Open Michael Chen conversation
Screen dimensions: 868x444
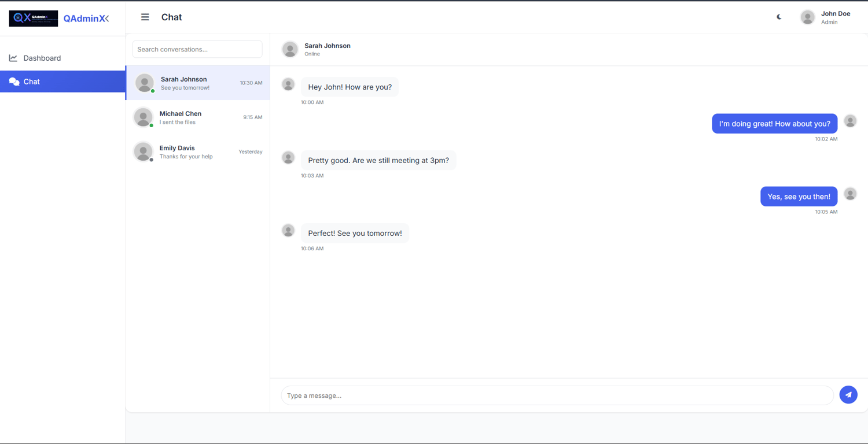(198, 117)
